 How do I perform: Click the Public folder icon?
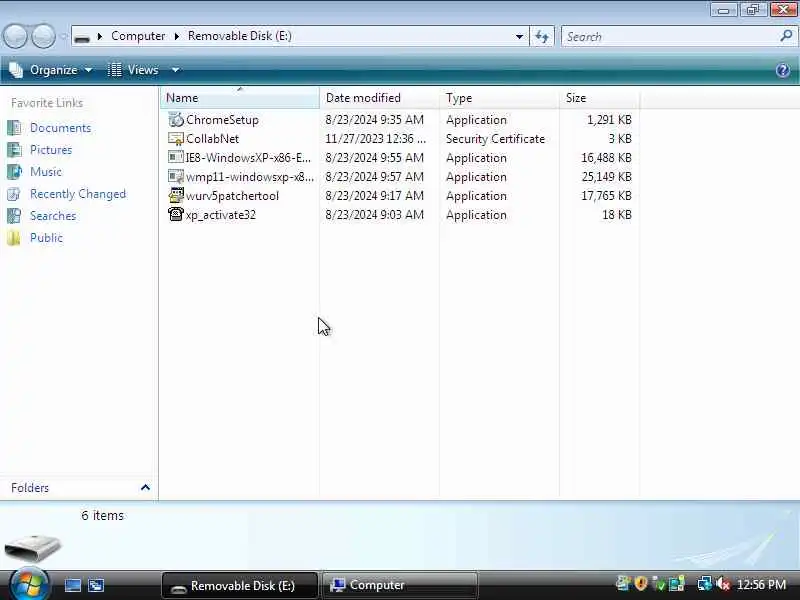(14, 238)
